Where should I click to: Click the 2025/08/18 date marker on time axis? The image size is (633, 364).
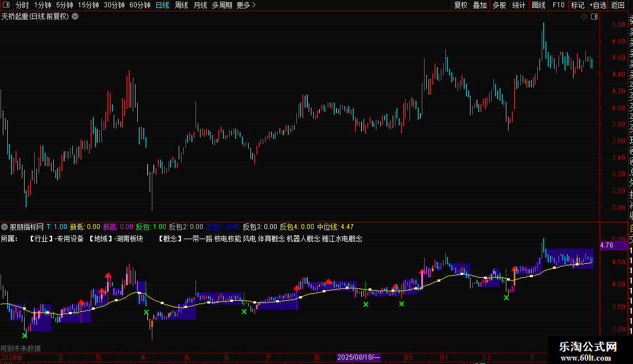pyautogui.click(x=359, y=357)
